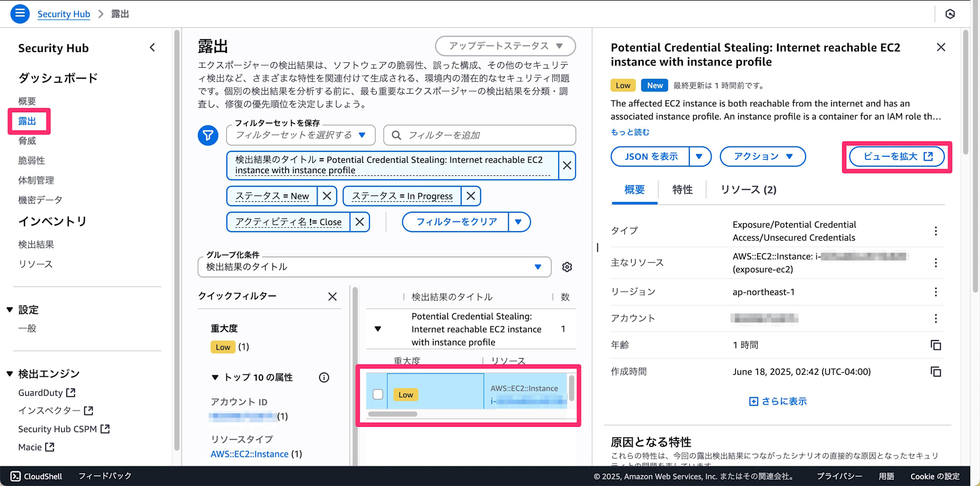Remove the 検出結果のタイトル filter chip
Viewport: 980px width, 486px height.
(567, 166)
